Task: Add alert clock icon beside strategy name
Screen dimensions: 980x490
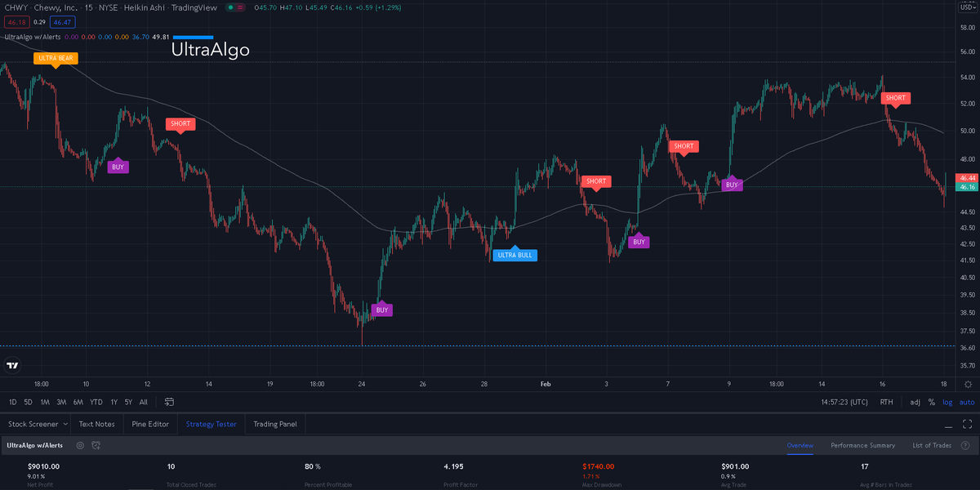Action: [96, 445]
